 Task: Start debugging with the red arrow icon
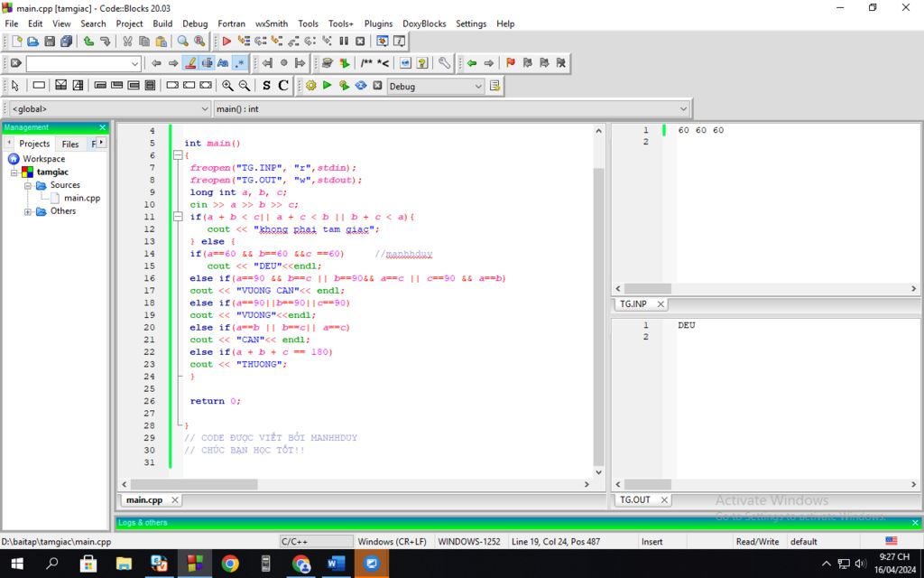tap(226, 42)
